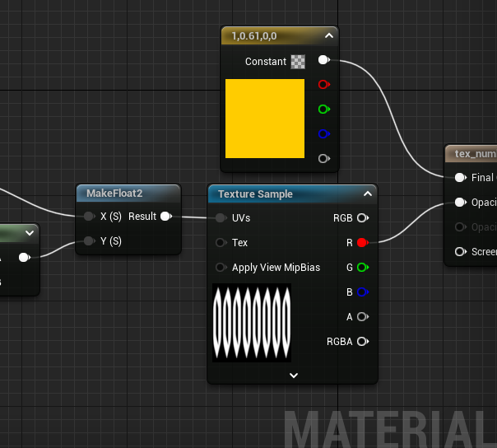The width and height of the screenshot is (497, 448).
Task: Click the Constant node white output pin
Action: (324, 60)
